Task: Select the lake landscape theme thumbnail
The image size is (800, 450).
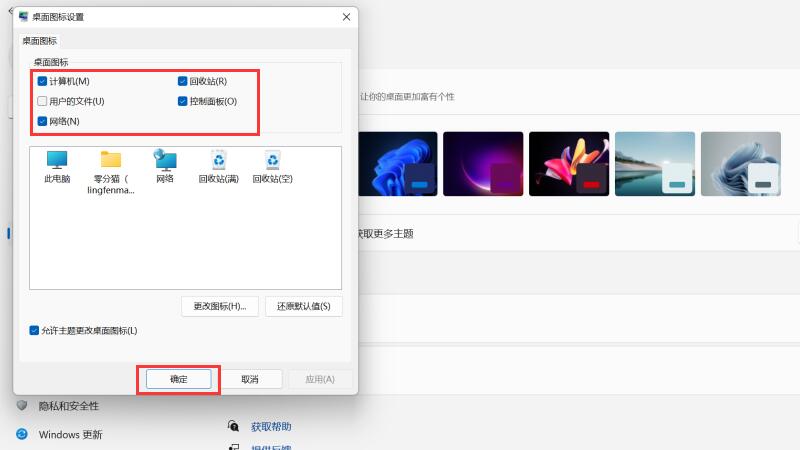Action: [655, 164]
